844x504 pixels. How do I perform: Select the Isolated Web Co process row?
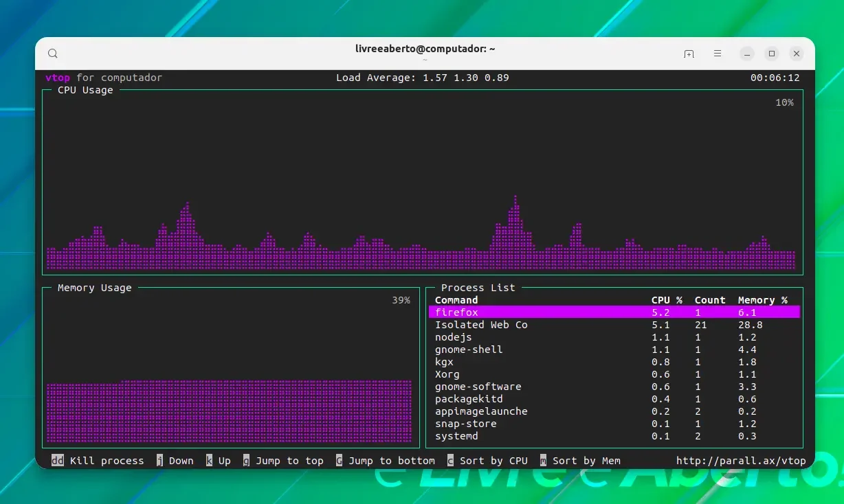click(x=614, y=325)
